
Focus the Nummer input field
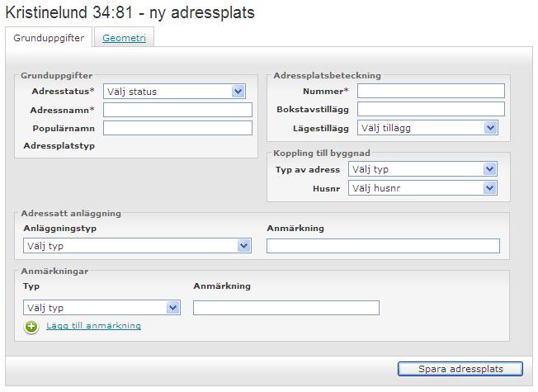pos(431,91)
